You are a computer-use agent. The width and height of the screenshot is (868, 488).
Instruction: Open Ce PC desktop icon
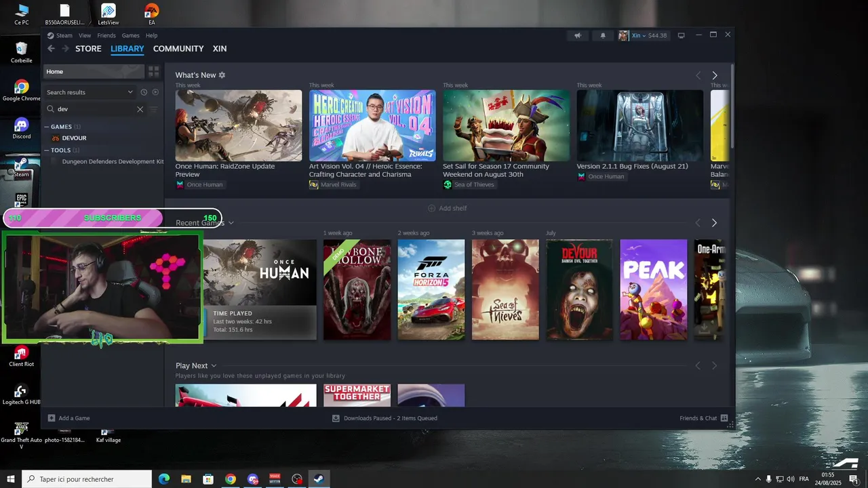tap(22, 14)
